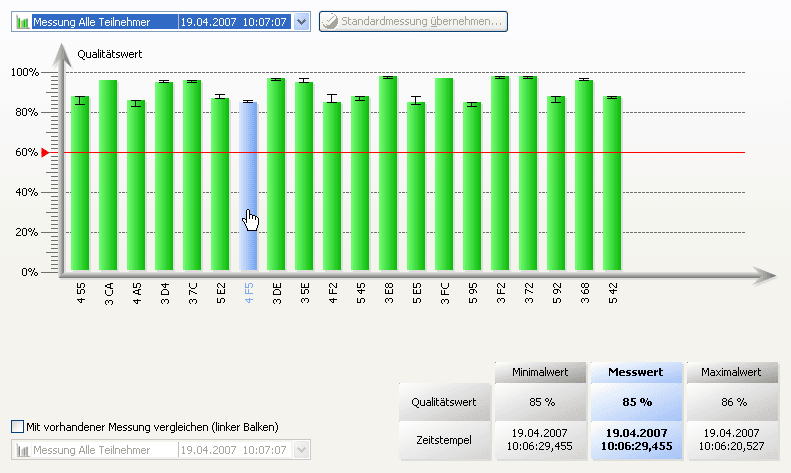
Task: Click the 'Maximalwert' column header
Action: 733,372
